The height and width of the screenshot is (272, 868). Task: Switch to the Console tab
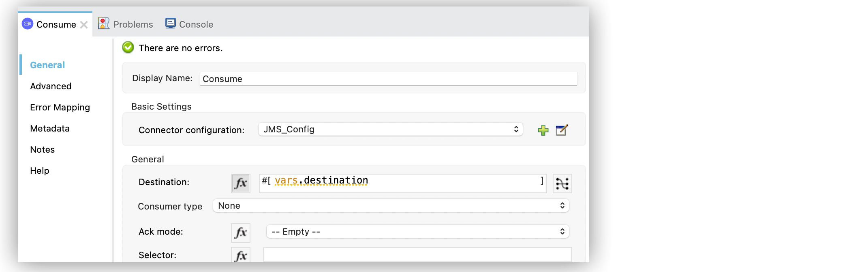(x=196, y=24)
